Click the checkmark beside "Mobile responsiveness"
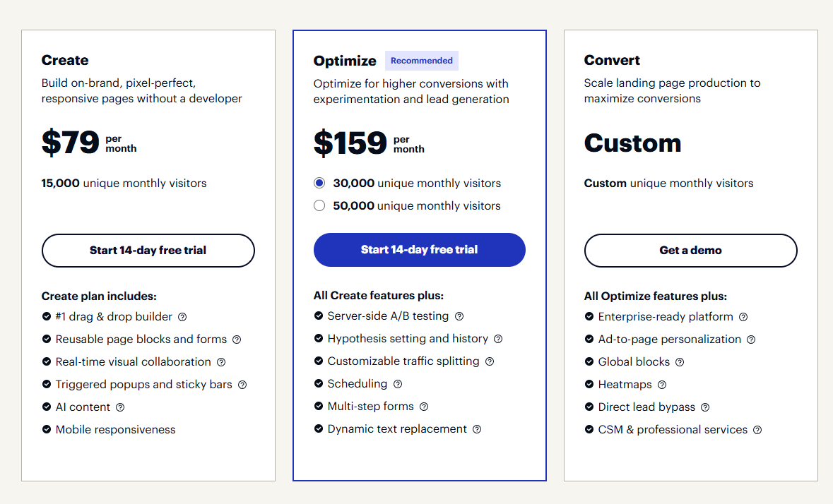Screen dimensions: 833x504 (46, 429)
